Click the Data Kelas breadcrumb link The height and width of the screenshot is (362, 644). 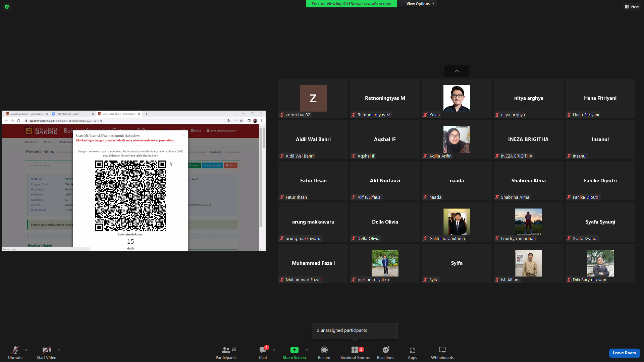point(200,152)
